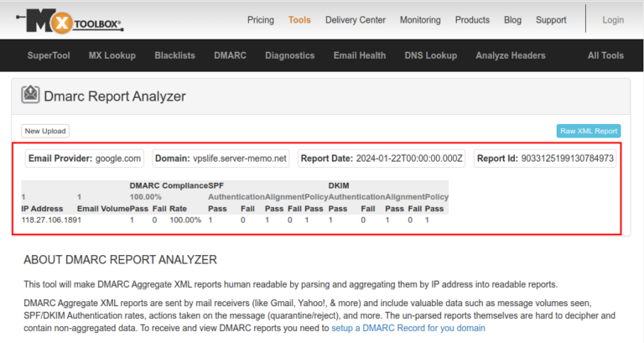Select the Analyze Headers tab

[x=510, y=55]
